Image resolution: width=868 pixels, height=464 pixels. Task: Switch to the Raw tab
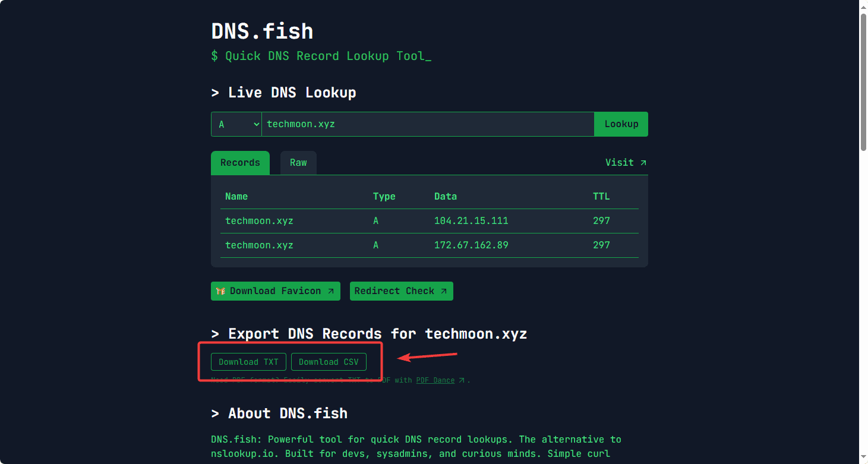coord(298,163)
